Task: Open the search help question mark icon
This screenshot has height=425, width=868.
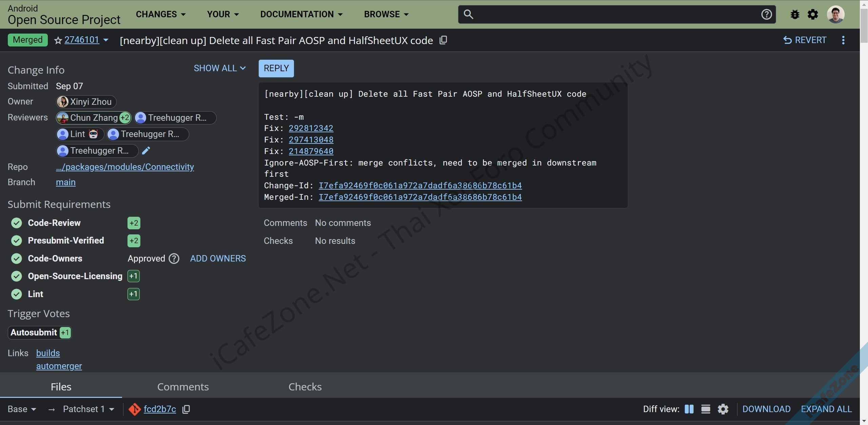Action: [766, 14]
